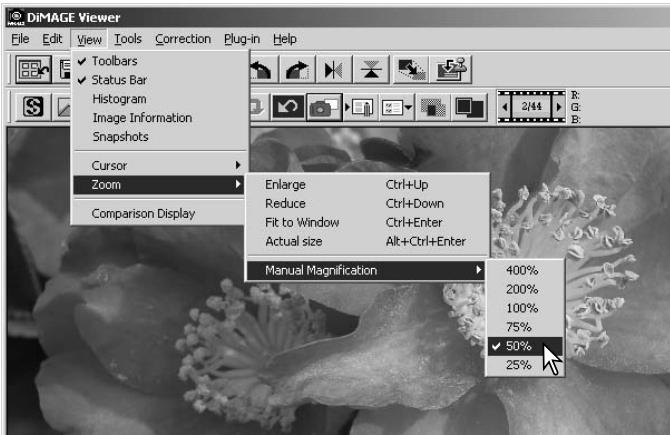Image resolution: width=670 pixels, height=435 pixels.
Task: Go to the next image with the filmstrip right arrow
Action: pyautogui.click(x=558, y=107)
